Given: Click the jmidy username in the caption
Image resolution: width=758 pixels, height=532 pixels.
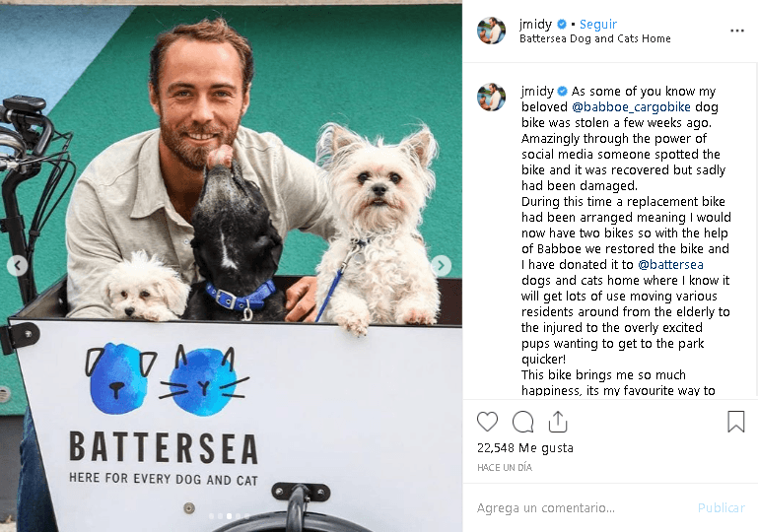Looking at the screenshot, I should [537, 92].
